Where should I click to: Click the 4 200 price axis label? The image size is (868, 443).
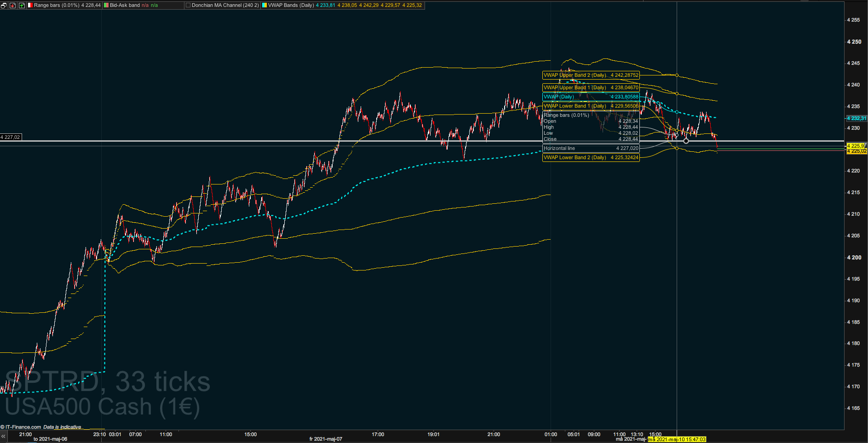point(854,257)
